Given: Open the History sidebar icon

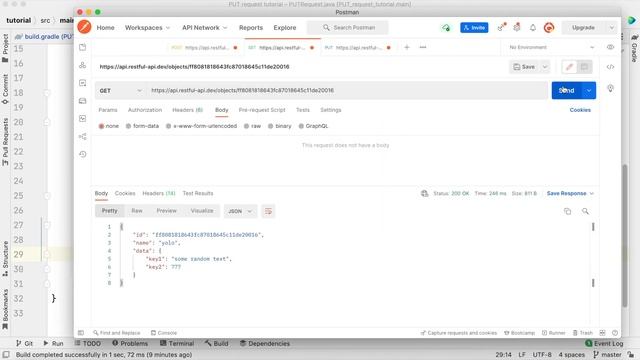Looking at the screenshot, I should pyautogui.click(x=83, y=154).
